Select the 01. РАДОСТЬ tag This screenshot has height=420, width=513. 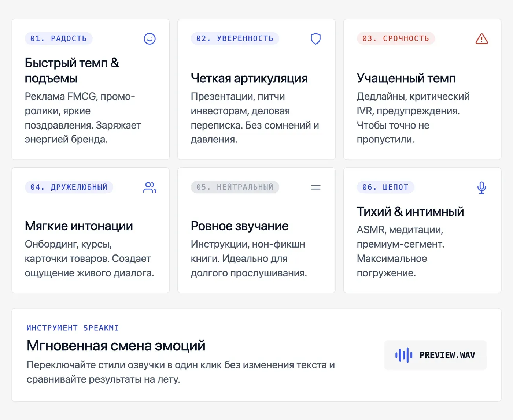[x=59, y=38]
